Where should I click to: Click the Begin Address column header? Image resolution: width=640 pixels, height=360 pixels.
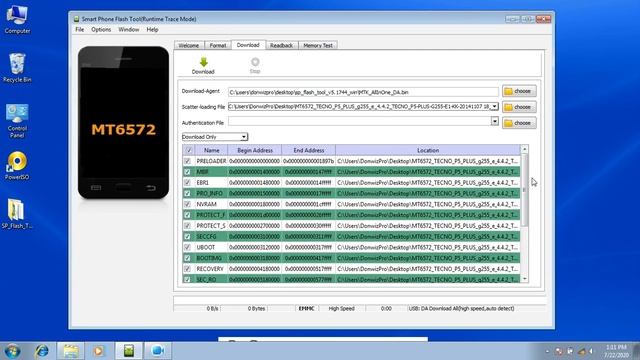click(x=255, y=150)
